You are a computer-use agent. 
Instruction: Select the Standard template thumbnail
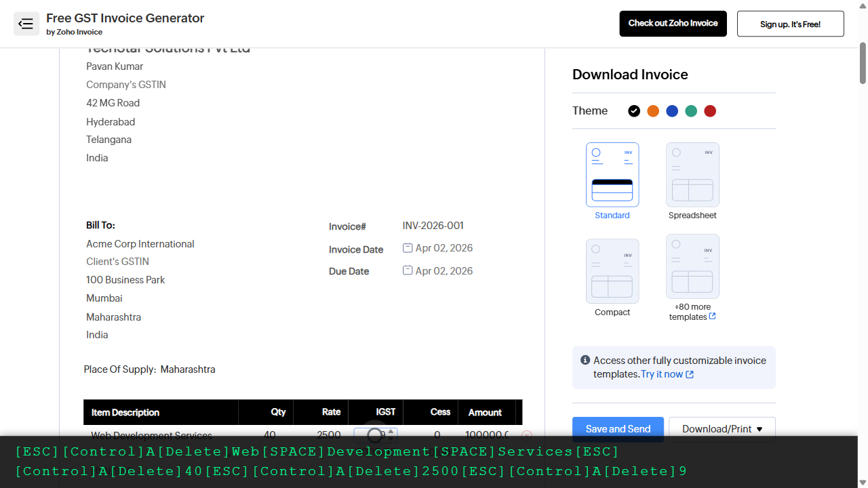612,175
